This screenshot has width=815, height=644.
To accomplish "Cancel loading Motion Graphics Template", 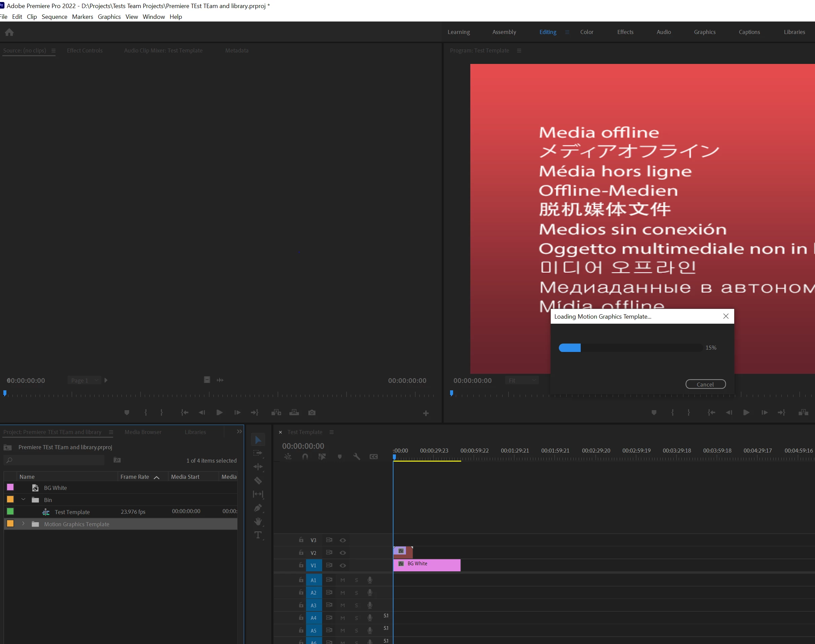I will pos(705,384).
